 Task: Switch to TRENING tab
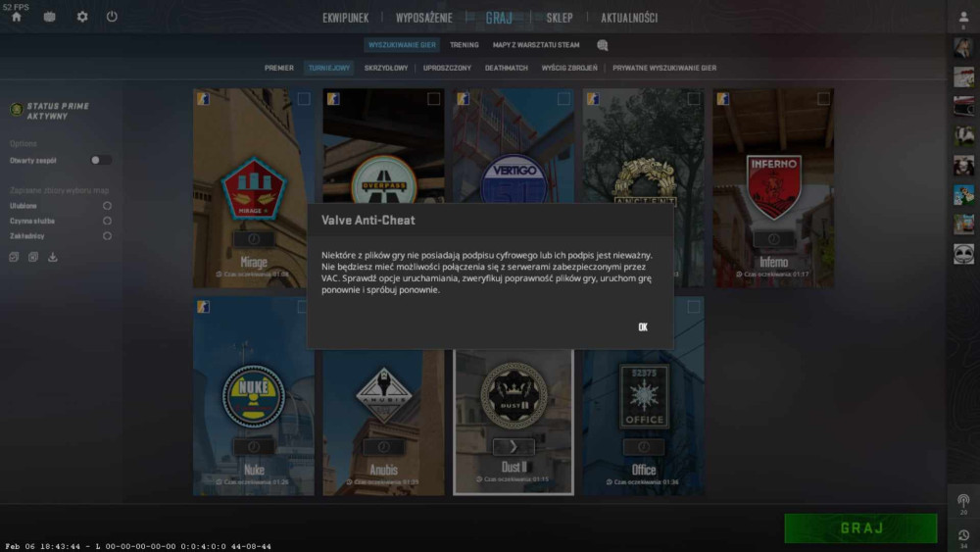(x=464, y=45)
